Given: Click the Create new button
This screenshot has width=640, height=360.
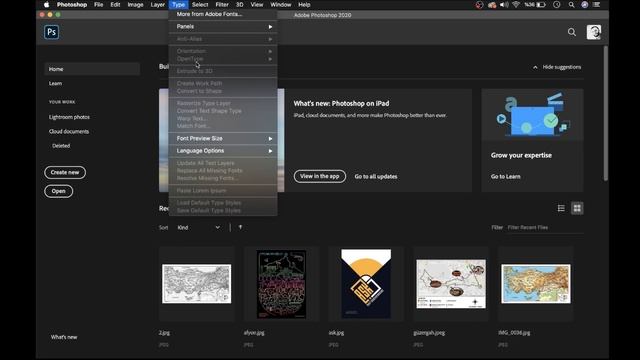Looking at the screenshot, I should pos(65,173).
